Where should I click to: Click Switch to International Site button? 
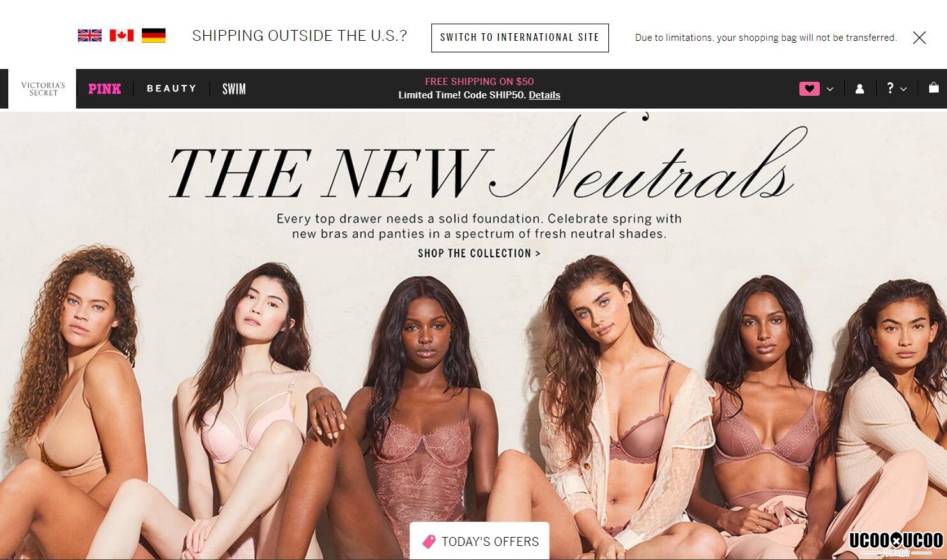click(520, 38)
